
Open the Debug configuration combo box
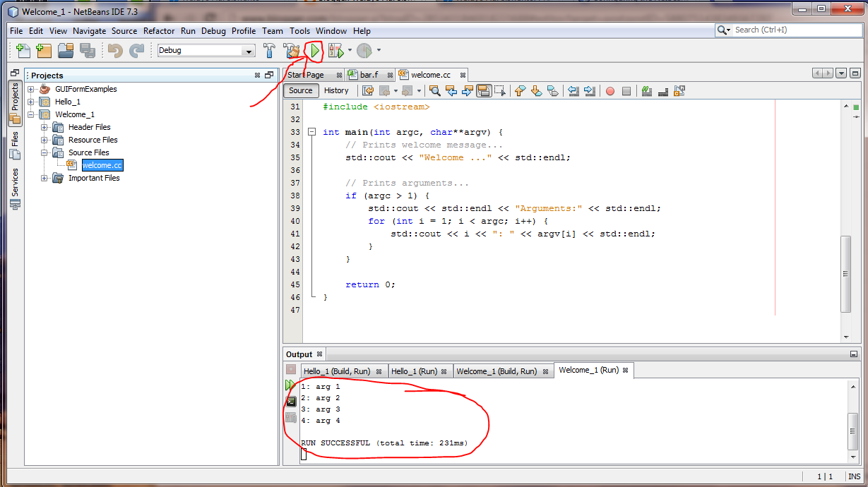pos(206,51)
